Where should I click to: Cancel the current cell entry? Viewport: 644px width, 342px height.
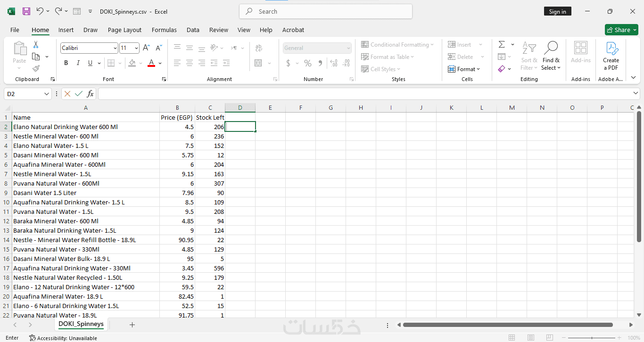(67, 94)
